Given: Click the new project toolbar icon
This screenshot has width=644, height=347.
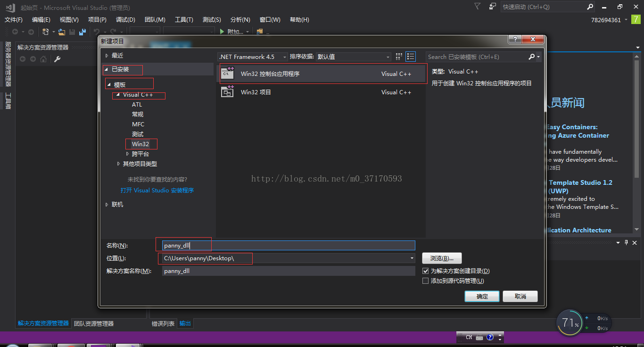Looking at the screenshot, I should click(46, 32).
